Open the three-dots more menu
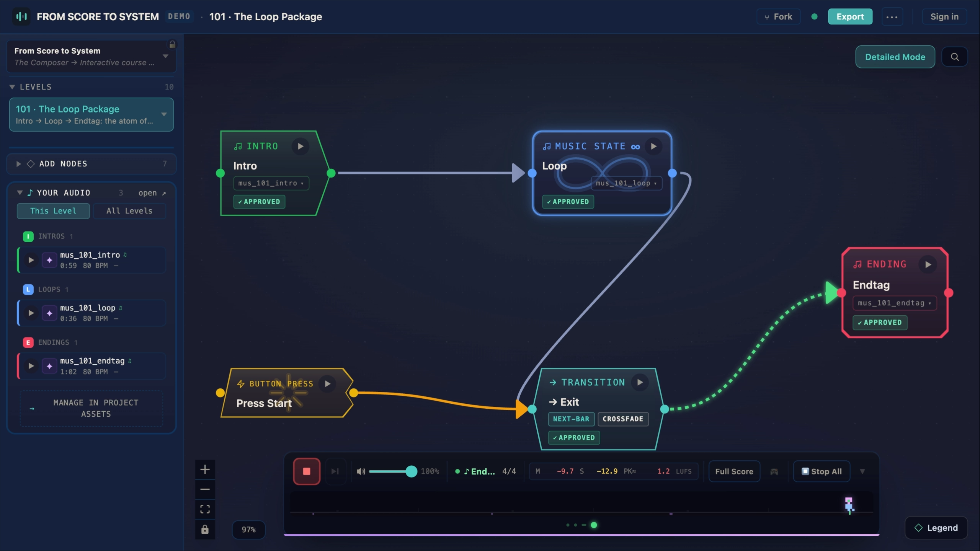The height and width of the screenshot is (551, 980). pyautogui.click(x=892, y=17)
